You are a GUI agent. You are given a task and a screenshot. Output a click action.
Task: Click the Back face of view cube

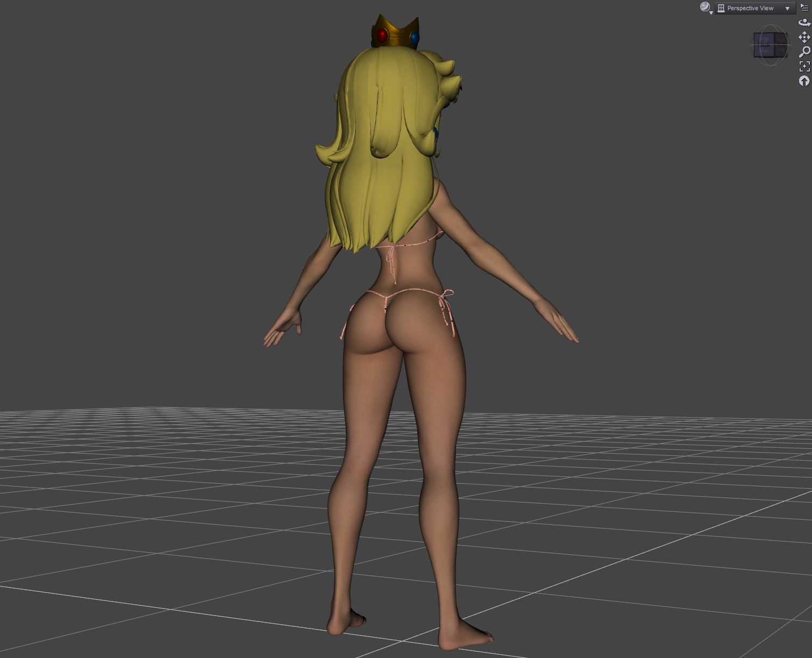pyautogui.click(x=764, y=45)
